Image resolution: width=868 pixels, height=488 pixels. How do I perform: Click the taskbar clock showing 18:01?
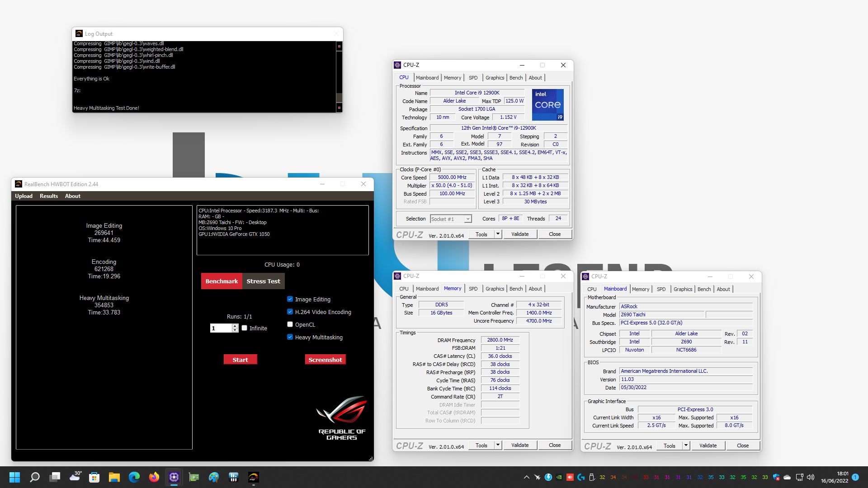pos(835,477)
